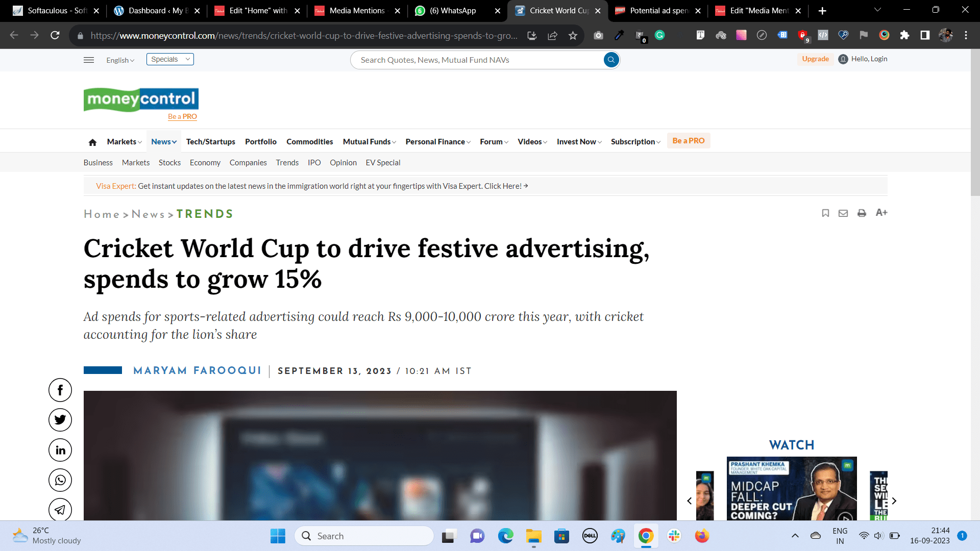Click the Grammarly extension icon
This screenshot has width=980, height=551.
659,35
